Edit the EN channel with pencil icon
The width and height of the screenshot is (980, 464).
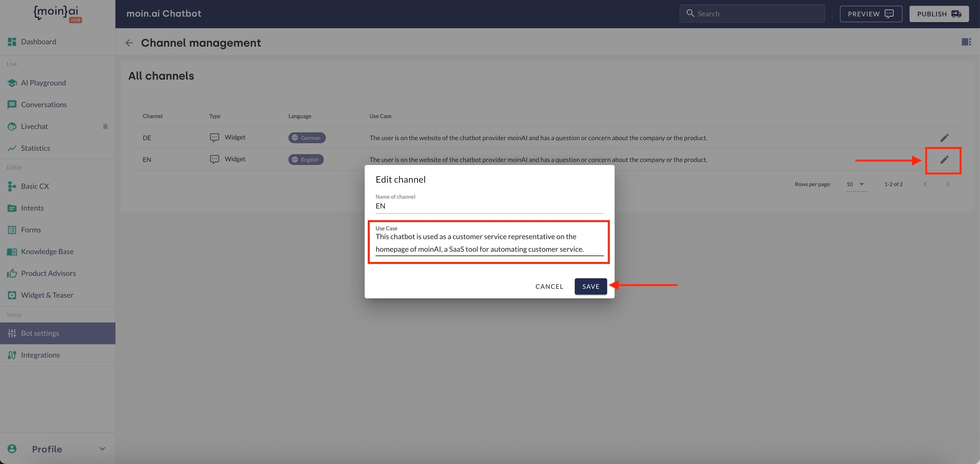tap(944, 160)
